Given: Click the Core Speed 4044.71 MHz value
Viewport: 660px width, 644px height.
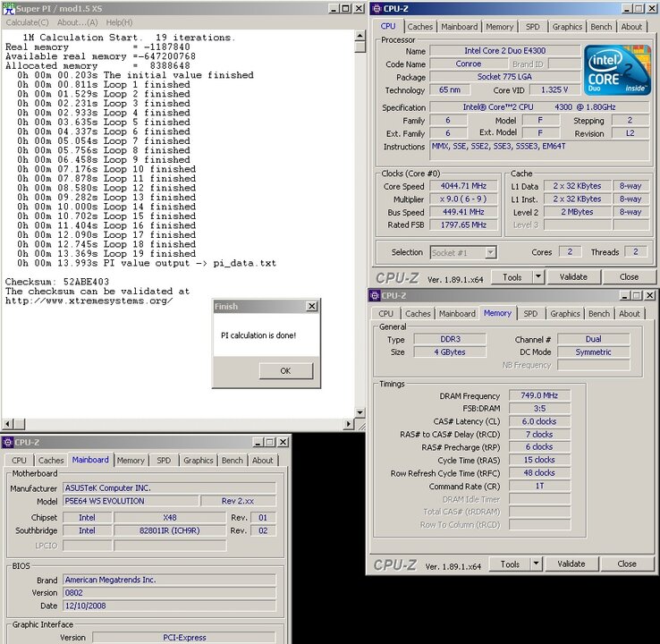Looking at the screenshot, I should coord(463,186).
